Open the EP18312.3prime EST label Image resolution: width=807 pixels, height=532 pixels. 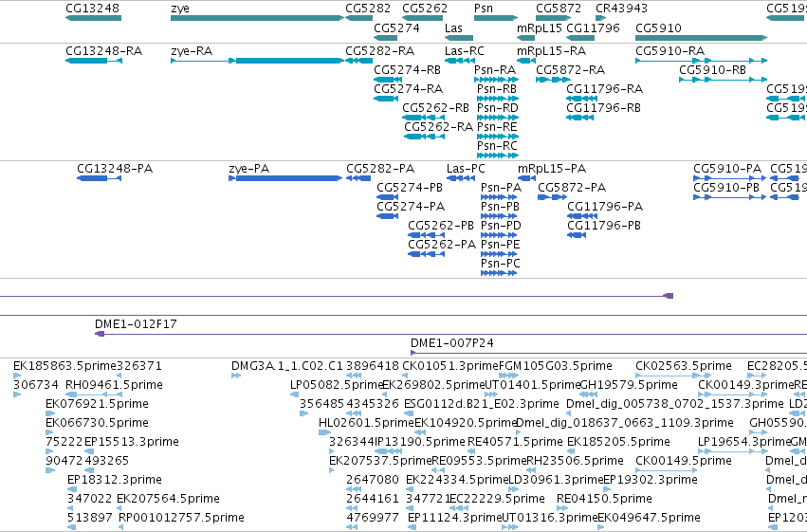coord(115,480)
